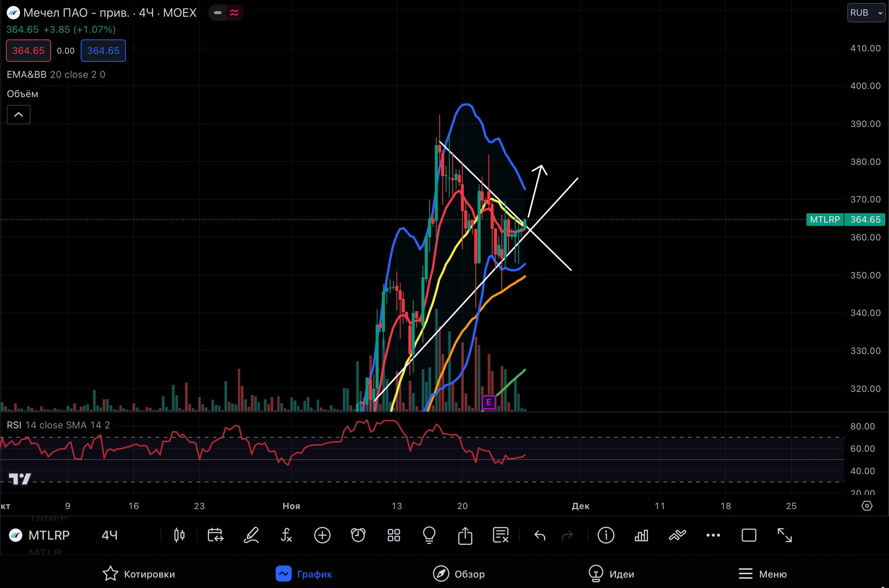Open the Котировки tab
Image resolution: width=889 pixels, height=588 pixels.
pyautogui.click(x=139, y=574)
